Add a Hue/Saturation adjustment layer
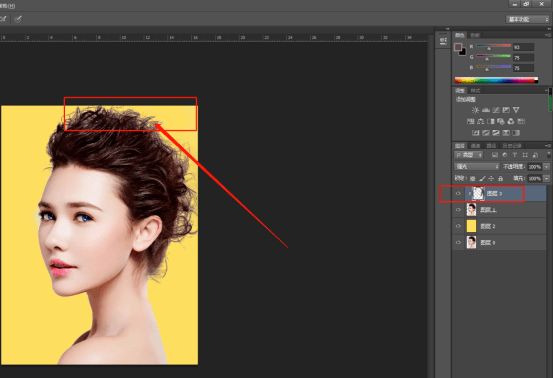 (470, 121)
